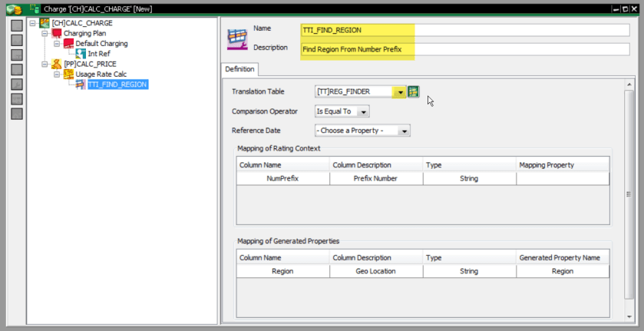Open translation table browser icon next to REG_FINDER
The width and height of the screenshot is (644, 331).
point(414,92)
